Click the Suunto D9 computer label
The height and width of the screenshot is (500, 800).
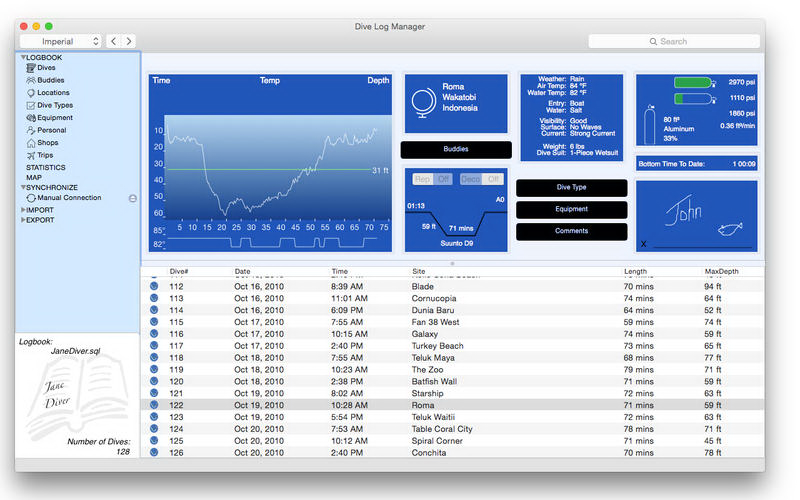(x=457, y=243)
